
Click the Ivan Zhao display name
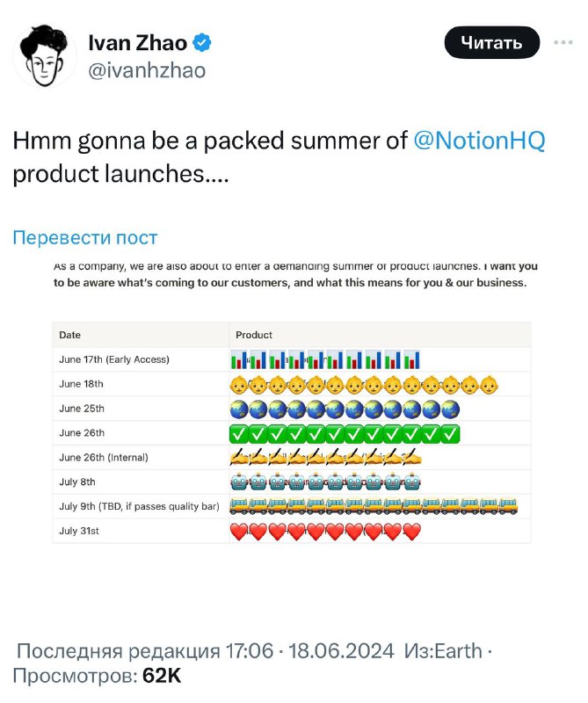click(137, 43)
